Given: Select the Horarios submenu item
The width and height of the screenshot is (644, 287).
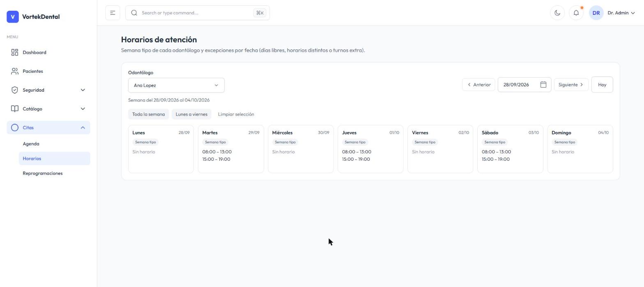Looking at the screenshot, I should click(55, 159).
